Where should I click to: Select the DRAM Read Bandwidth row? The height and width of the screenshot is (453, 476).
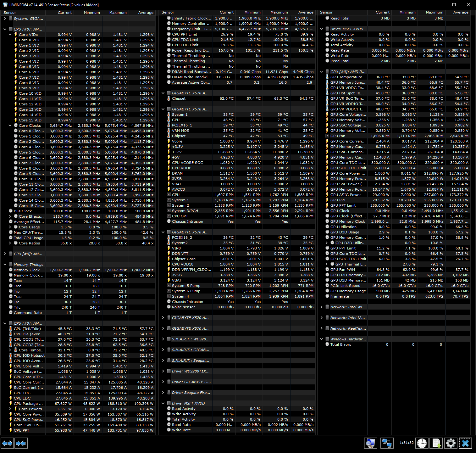(238, 72)
